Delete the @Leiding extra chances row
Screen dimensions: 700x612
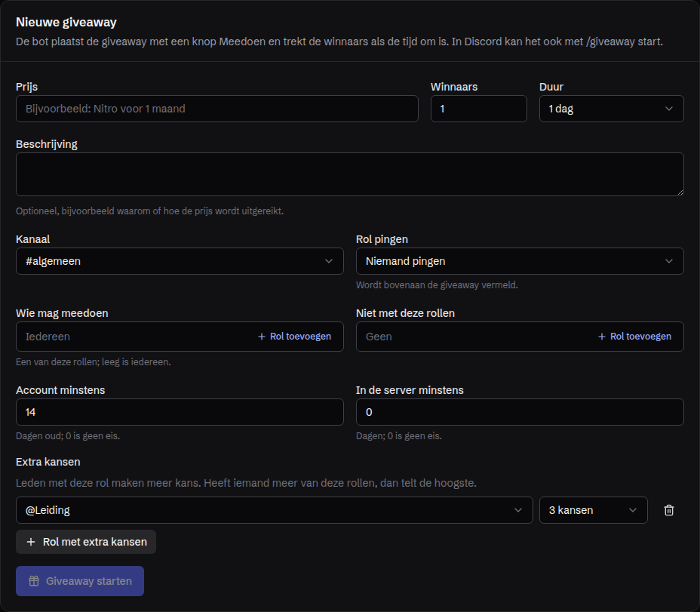point(669,510)
